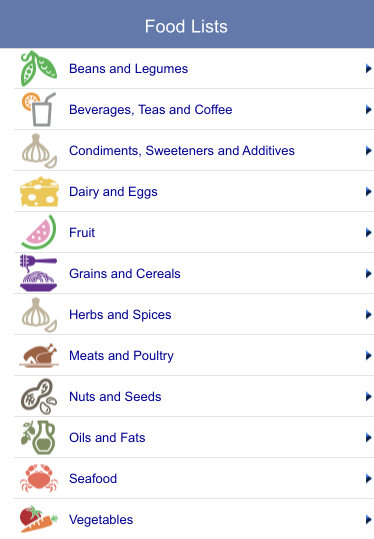Viewport: 374px width, 539px height.
Task: Open the Vegetables arrow chevron
Action: (368, 519)
